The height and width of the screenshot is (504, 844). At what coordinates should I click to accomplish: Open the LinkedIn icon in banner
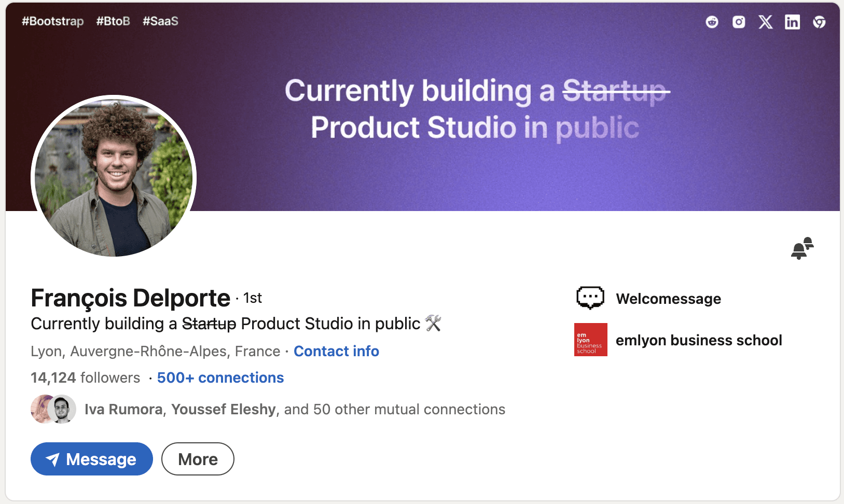click(x=792, y=22)
